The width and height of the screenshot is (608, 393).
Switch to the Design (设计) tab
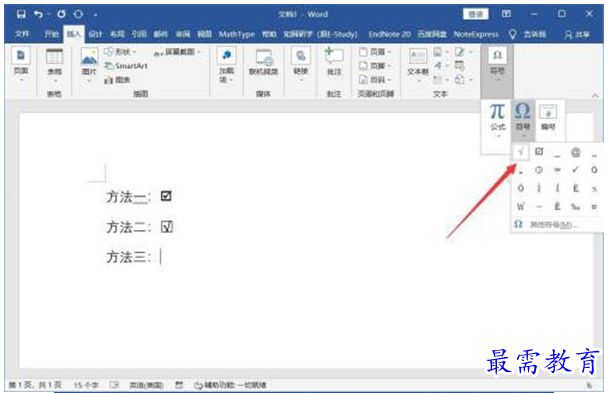click(95, 34)
